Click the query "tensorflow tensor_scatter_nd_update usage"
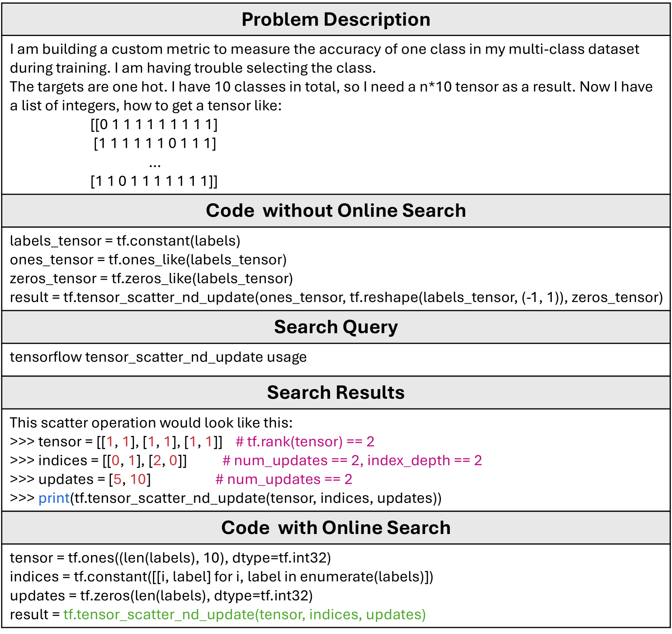This screenshot has height=634, width=672. point(158,357)
